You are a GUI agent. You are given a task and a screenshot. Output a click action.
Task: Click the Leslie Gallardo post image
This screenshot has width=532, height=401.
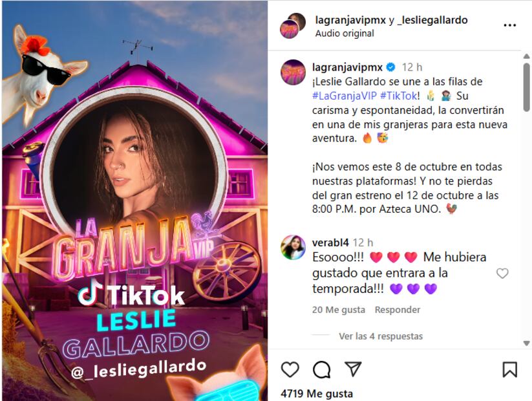pyautogui.click(x=134, y=200)
